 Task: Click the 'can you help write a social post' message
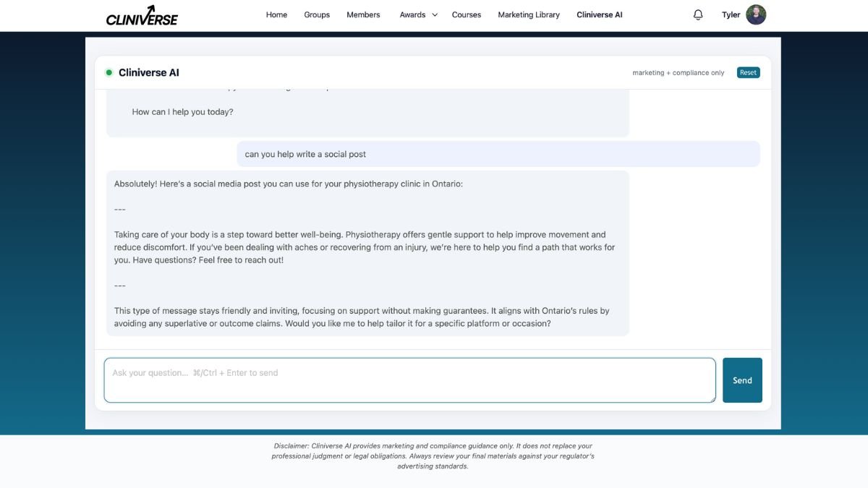[x=498, y=154]
